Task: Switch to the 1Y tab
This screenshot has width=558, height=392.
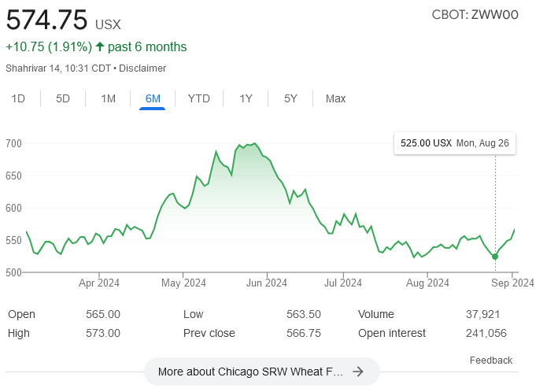Action: tap(246, 98)
